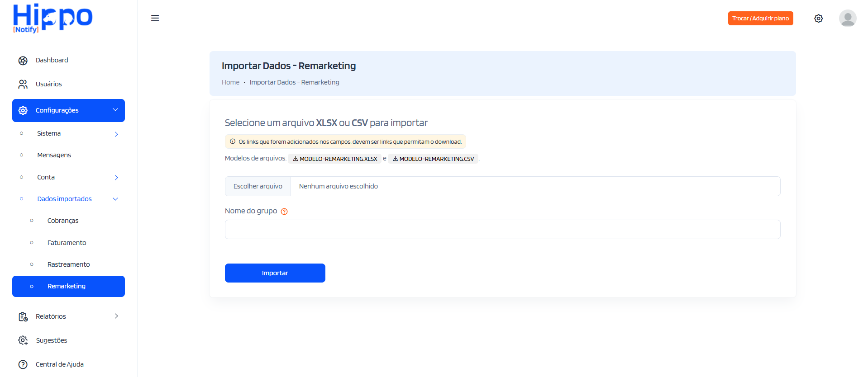Viewport: 868px width, 377px height.
Task: Click the Central de Ajuda question icon
Action: pyautogui.click(x=23, y=364)
